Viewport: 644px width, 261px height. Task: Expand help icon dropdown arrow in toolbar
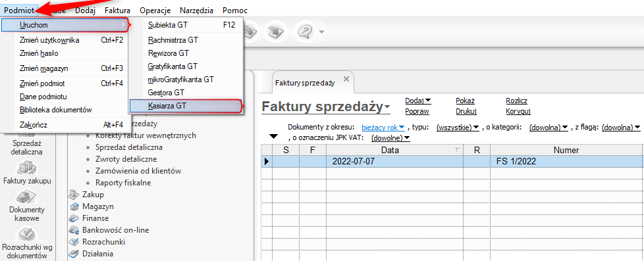click(321, 32)
